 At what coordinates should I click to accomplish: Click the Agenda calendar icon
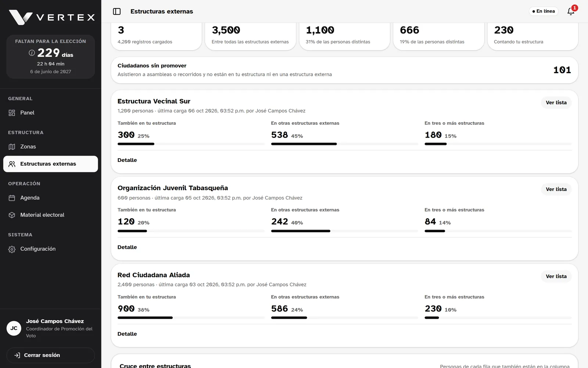click(x=12, y=198)
